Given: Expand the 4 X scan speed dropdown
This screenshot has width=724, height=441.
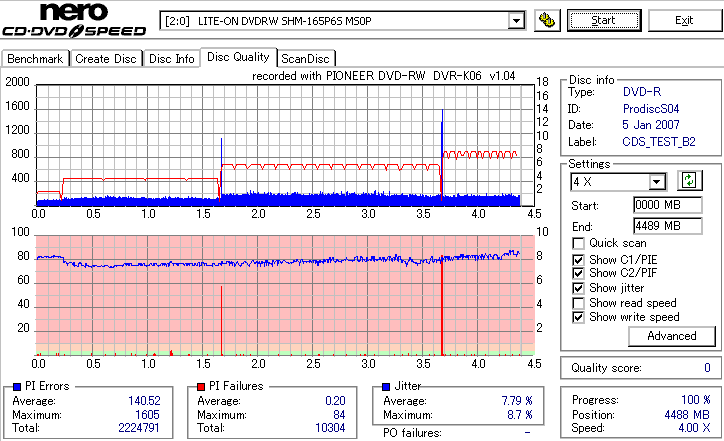Looking at the screenshot, I should [x=656, y=182].
